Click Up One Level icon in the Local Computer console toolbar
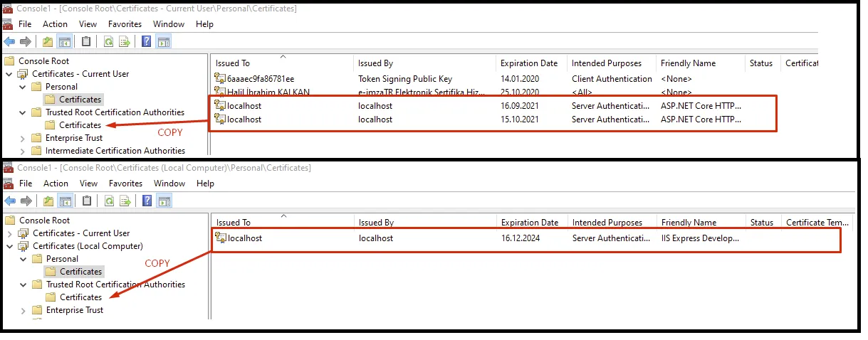 click(48, 201)
